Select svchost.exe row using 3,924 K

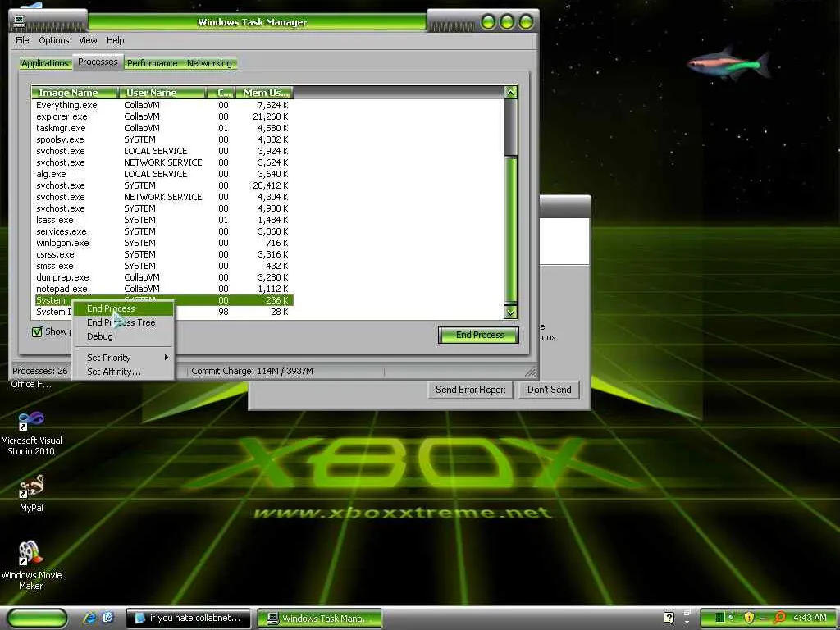click(162, 151)
